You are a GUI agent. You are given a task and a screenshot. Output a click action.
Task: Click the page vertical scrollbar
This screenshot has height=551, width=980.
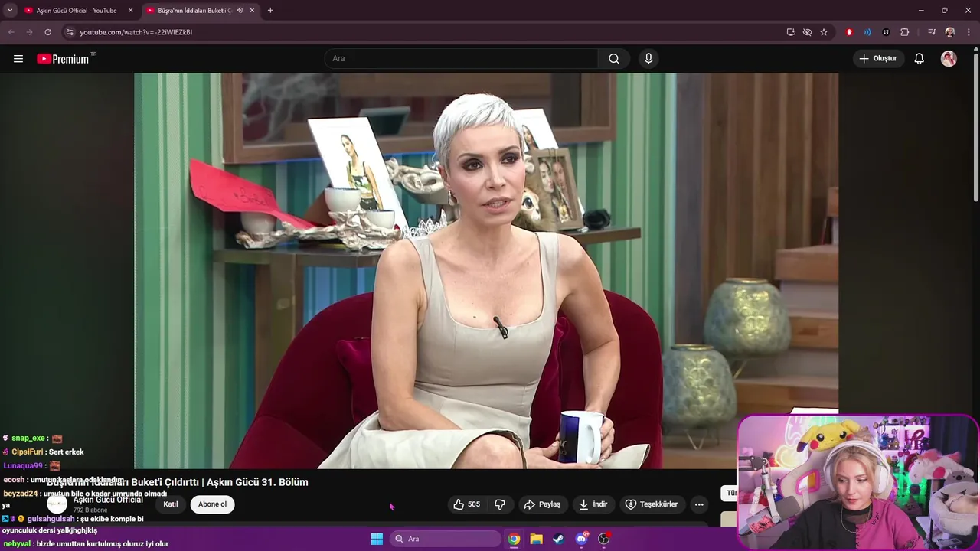tap(975, 126)
